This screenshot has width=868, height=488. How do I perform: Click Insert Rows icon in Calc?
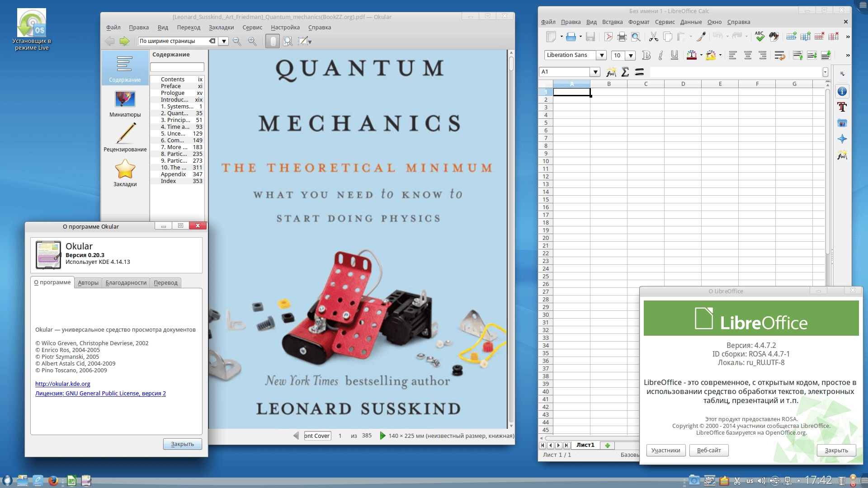[x=791, y=37]
